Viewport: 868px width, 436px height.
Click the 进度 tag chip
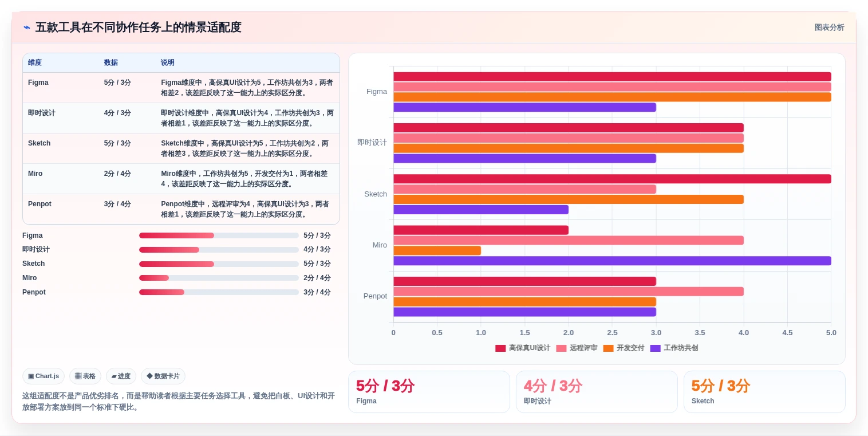[121, 376]
